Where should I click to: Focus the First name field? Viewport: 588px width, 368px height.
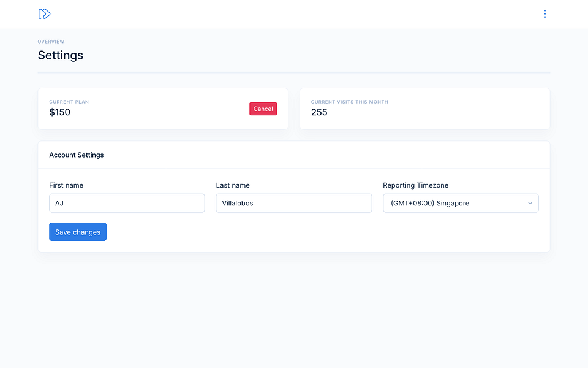click(127, 203)
